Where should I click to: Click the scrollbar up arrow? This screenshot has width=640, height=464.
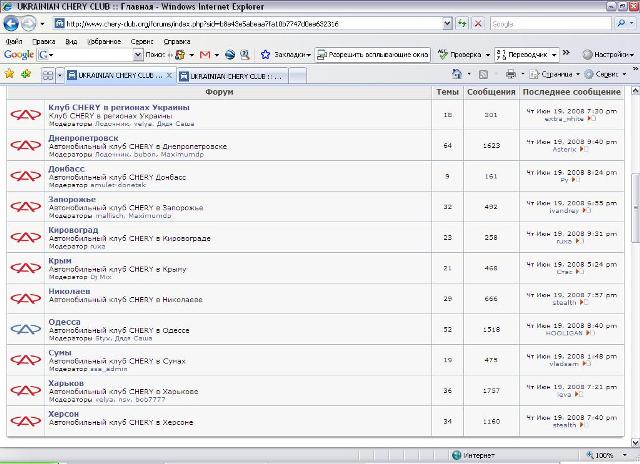click(636, 91)
